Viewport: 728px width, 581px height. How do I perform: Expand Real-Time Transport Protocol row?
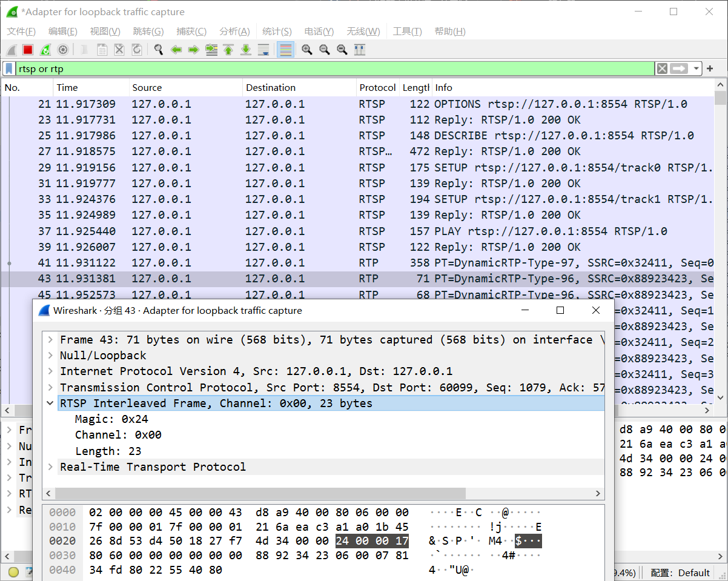coord(50,467)
